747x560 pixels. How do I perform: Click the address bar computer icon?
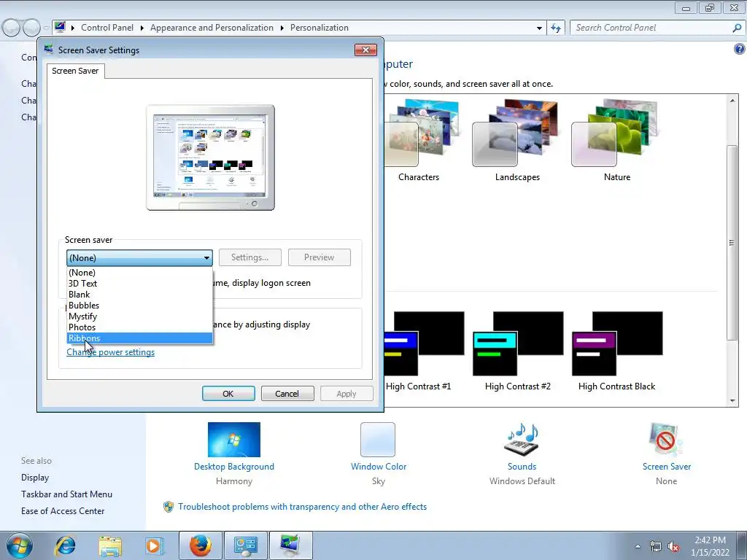[60, 27]
